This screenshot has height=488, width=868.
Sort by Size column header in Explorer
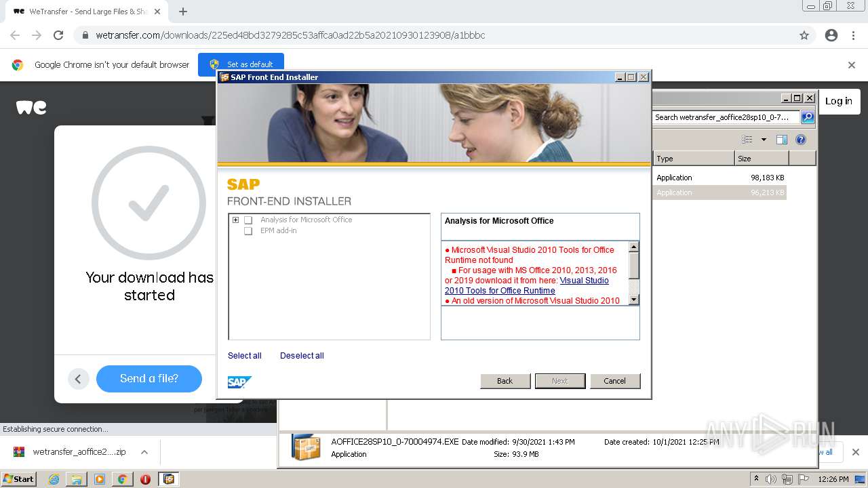coord(762,159)
